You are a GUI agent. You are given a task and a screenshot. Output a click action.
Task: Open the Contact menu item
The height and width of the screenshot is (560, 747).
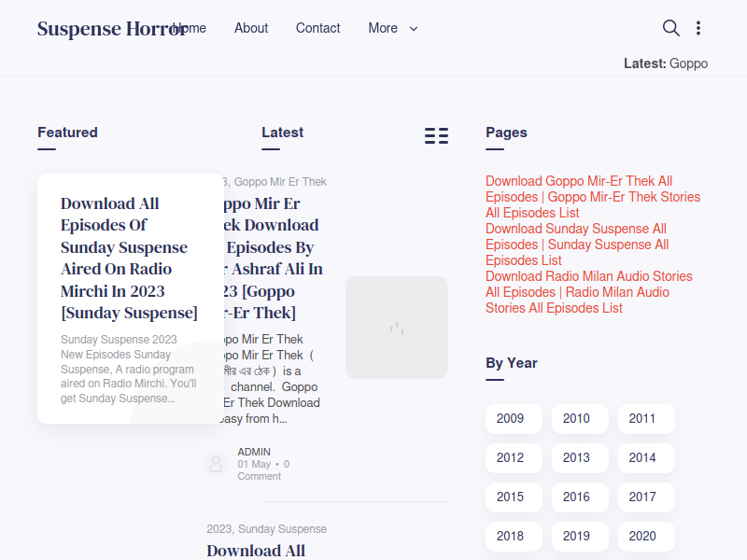coord(317,28)
